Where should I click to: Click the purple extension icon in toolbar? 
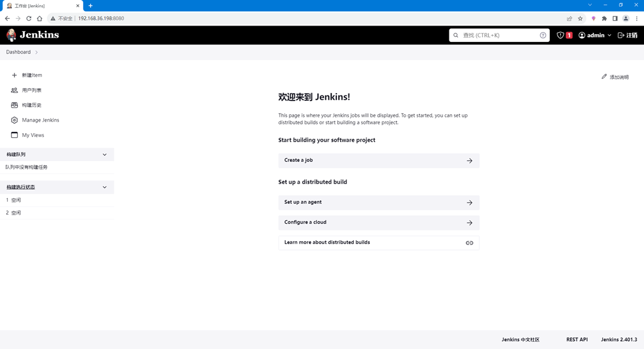pos(594,18)
